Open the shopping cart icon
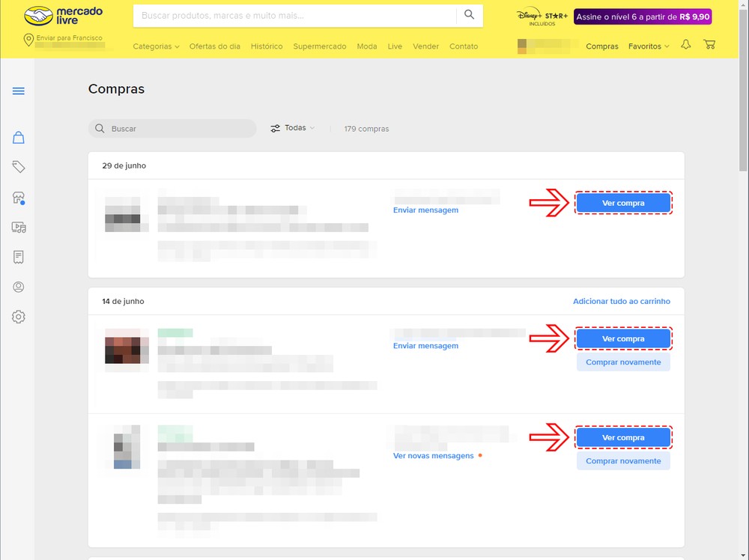Screen dimensions: 749x560 [x=709, y=45]
